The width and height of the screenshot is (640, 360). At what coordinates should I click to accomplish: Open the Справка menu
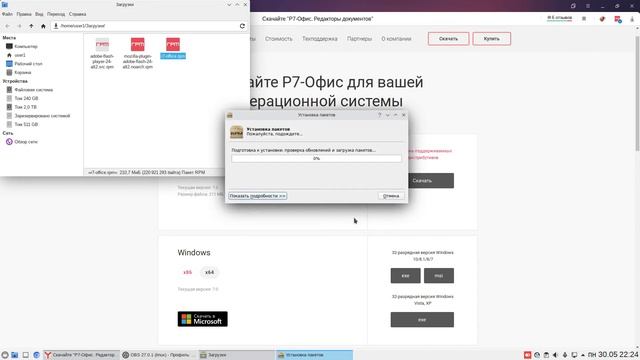pyautogui.click(x=78, y=14)
